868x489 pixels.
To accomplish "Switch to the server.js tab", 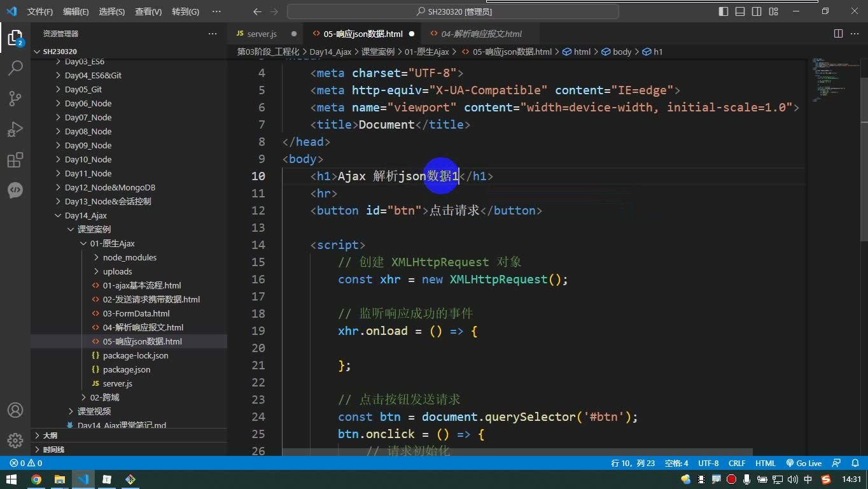I will (x=262, y=34).
